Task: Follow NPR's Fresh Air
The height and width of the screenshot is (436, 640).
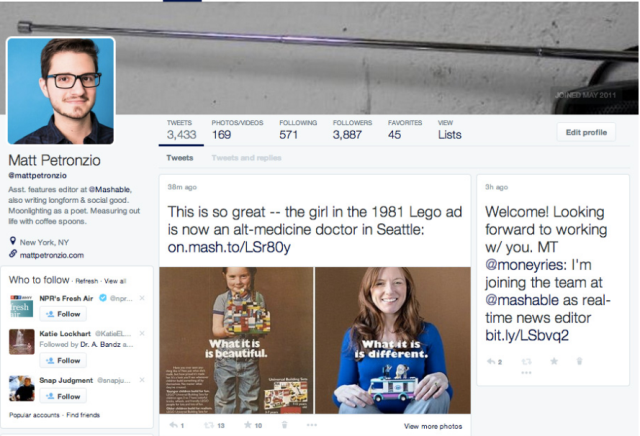Action: point(63,314)
